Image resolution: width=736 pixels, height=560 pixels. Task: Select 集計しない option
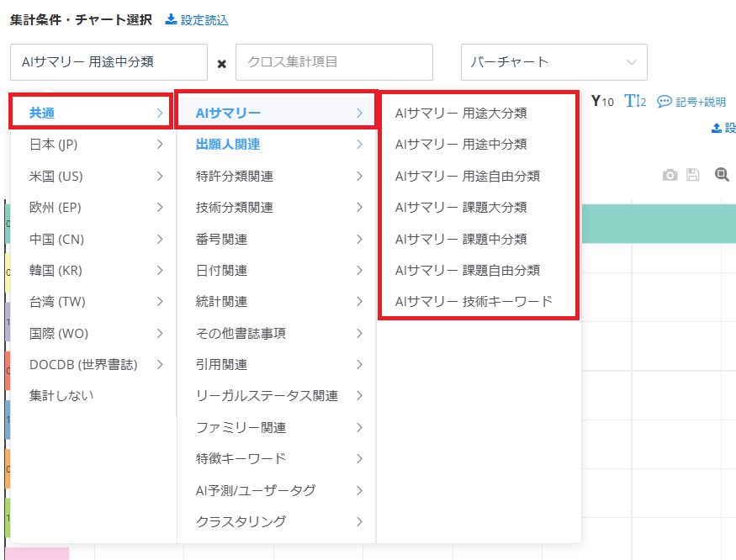tap(61, 395)
